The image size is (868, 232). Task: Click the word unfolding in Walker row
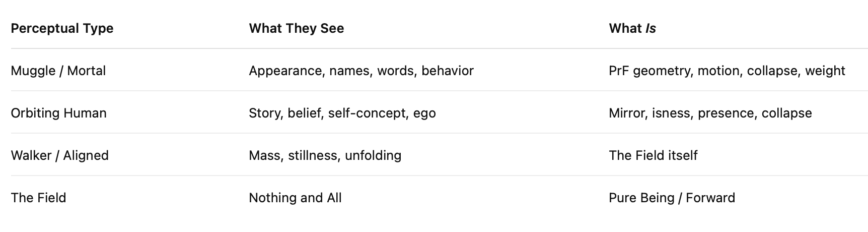click(x=373, y=155)
